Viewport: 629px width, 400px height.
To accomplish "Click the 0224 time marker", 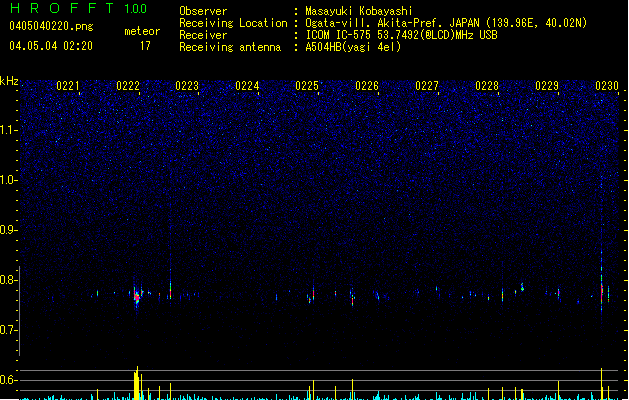I will [247, 86].
